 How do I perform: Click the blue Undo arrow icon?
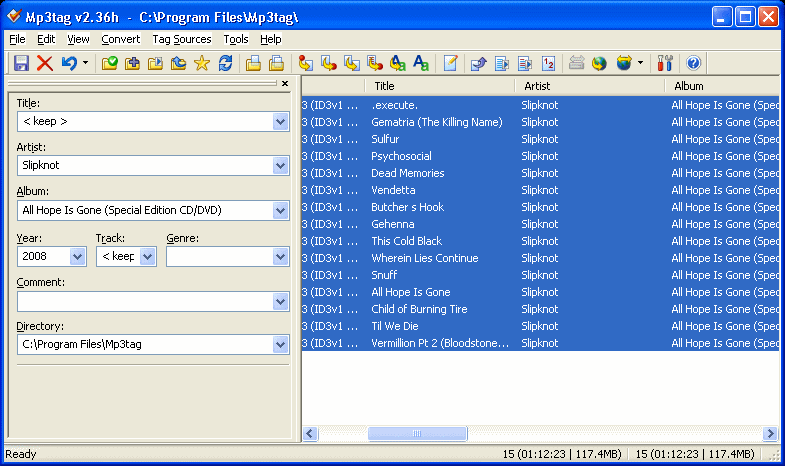69,63
